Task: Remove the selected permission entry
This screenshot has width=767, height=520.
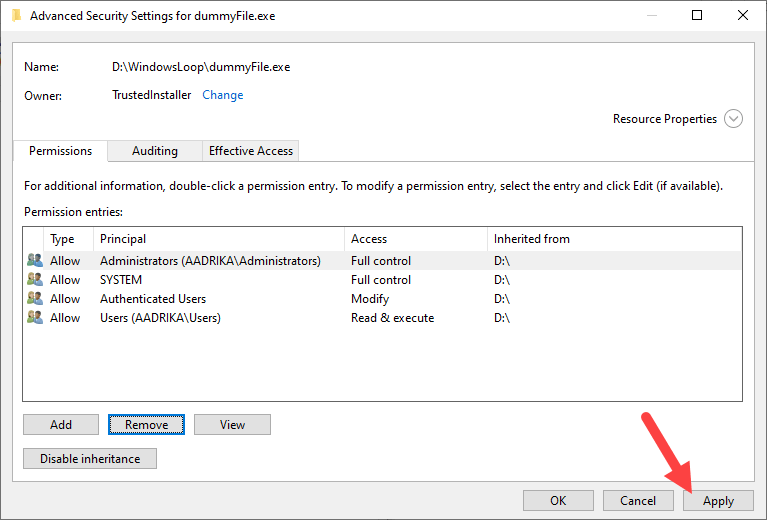Action: 146,425
